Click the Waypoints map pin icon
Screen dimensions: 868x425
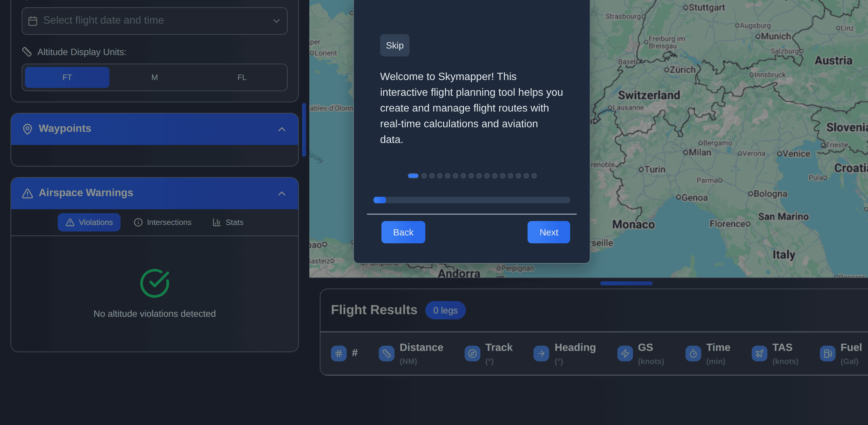(x=27, y=129)
